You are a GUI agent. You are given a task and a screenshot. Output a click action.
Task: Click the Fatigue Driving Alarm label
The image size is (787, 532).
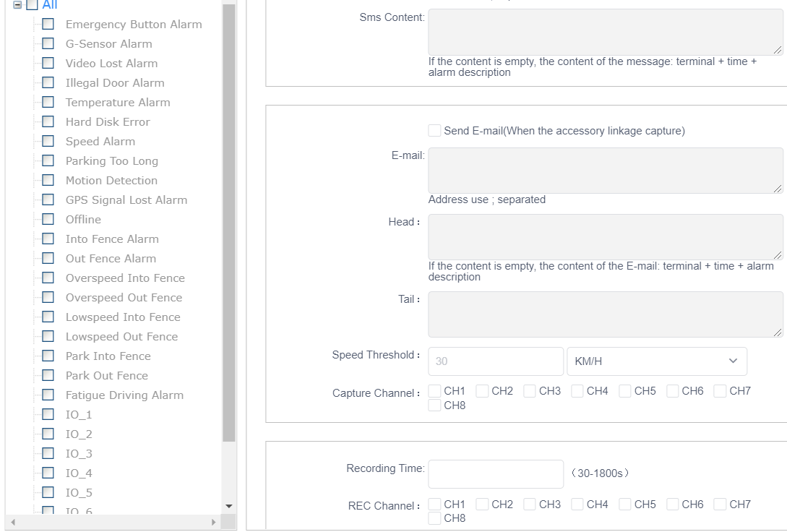point(124,395)
